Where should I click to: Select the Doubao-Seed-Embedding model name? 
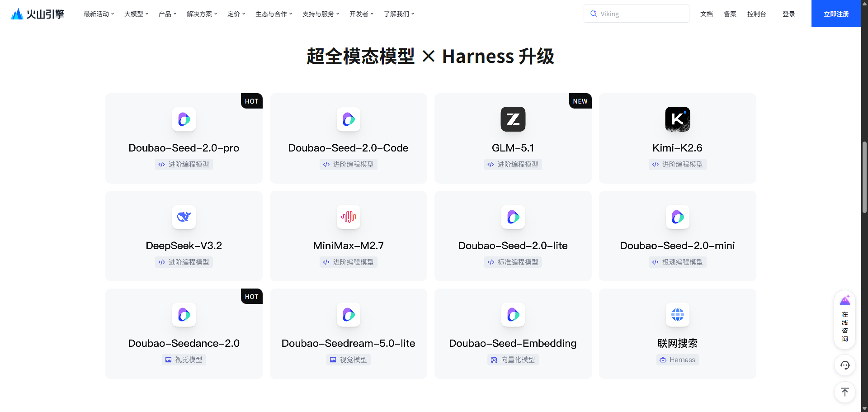pos(513,343)
